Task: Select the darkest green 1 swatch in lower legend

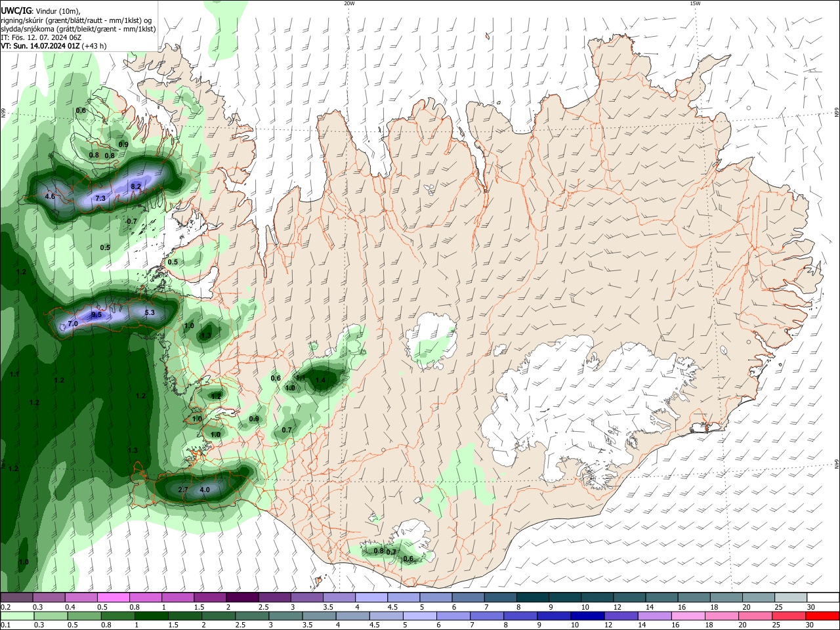Action: (x=152, y=616)
